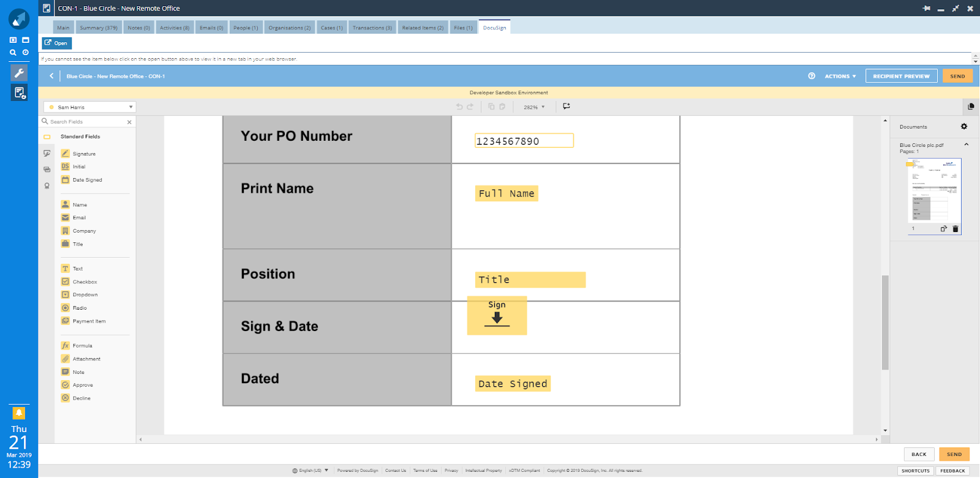Click the redo arrow in toolbar
Screen dimensions: 980x478
[470, 106]
